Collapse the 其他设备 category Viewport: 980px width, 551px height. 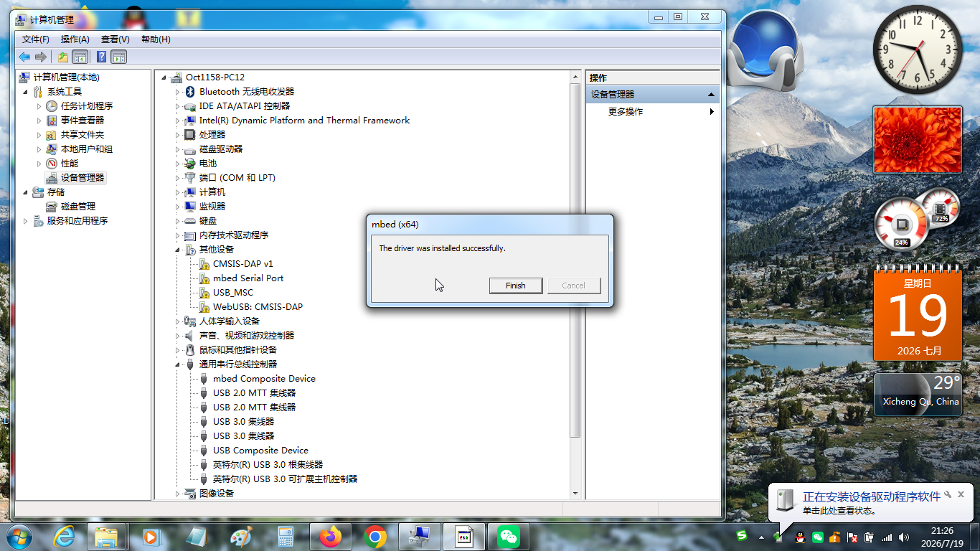coord(178,250)
